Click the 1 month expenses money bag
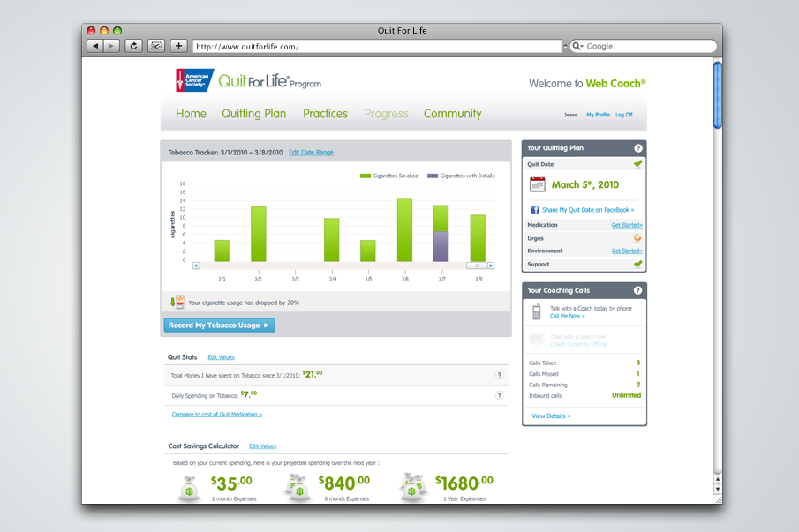 coord(189,489)
